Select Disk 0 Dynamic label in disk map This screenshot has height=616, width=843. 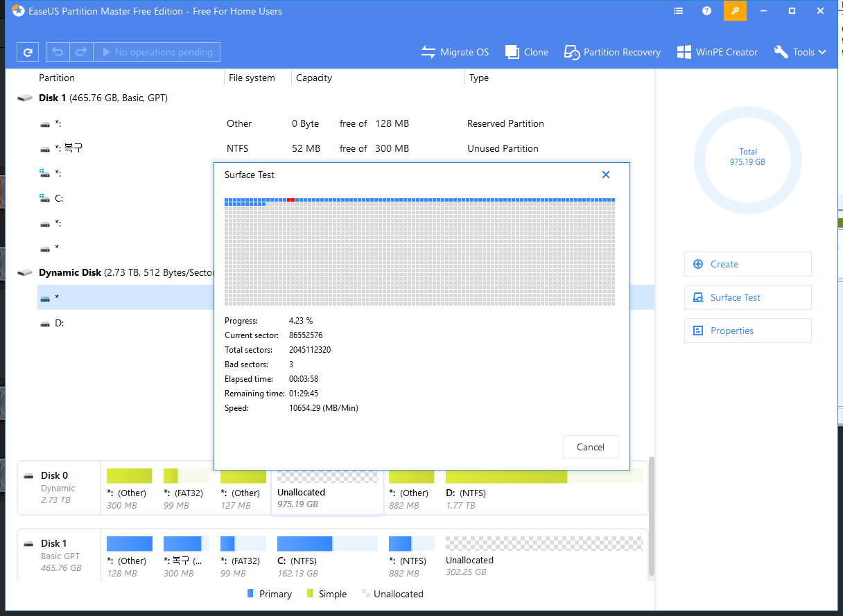[59, 487]
